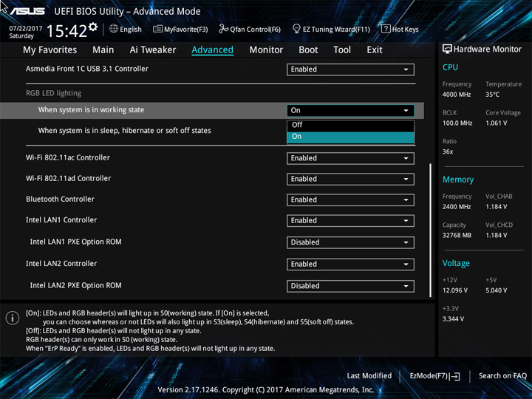The width and height of the screenshot is (532, 399).
Task: Click memory capacity value 32768 MB
Action: click(x=457, y=235)
